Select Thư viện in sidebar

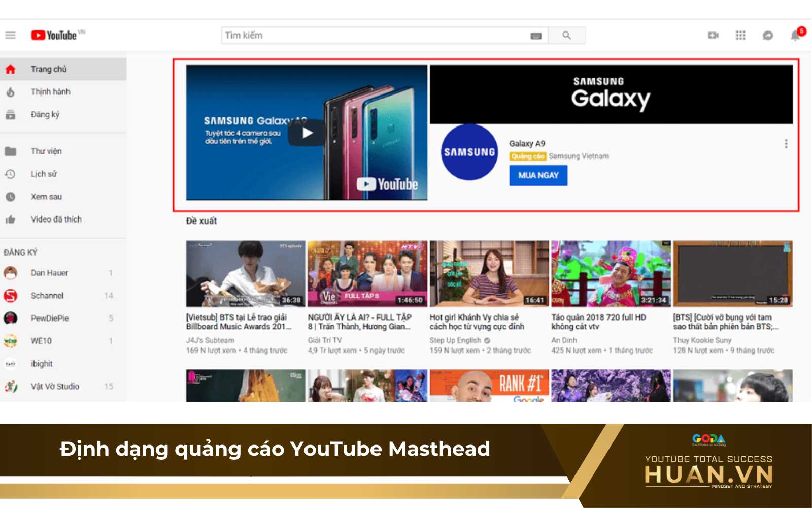63,151
